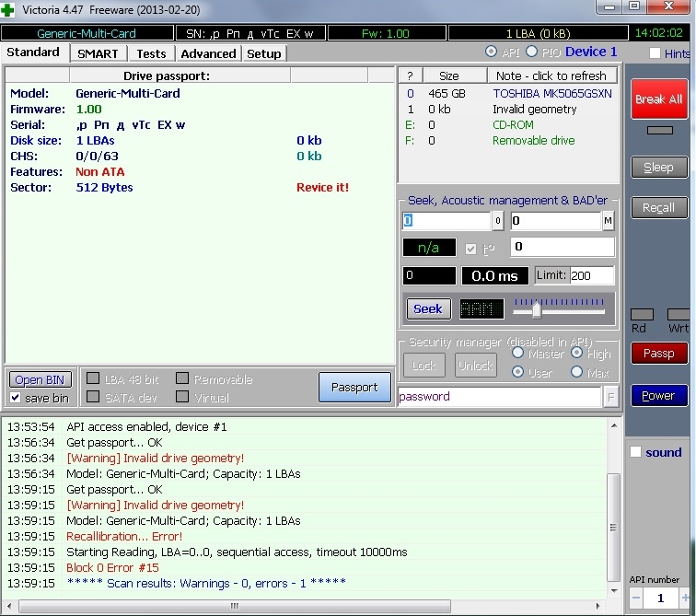Click the red Passp button
The width and height of the screenshot is (696, 616).
(x=659, y=354)
